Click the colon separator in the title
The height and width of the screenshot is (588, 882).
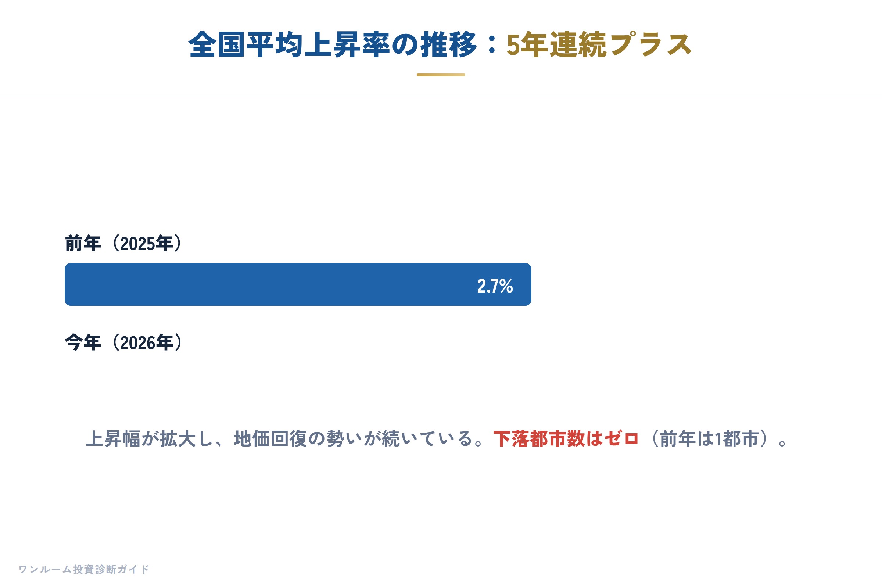(492, 44)
